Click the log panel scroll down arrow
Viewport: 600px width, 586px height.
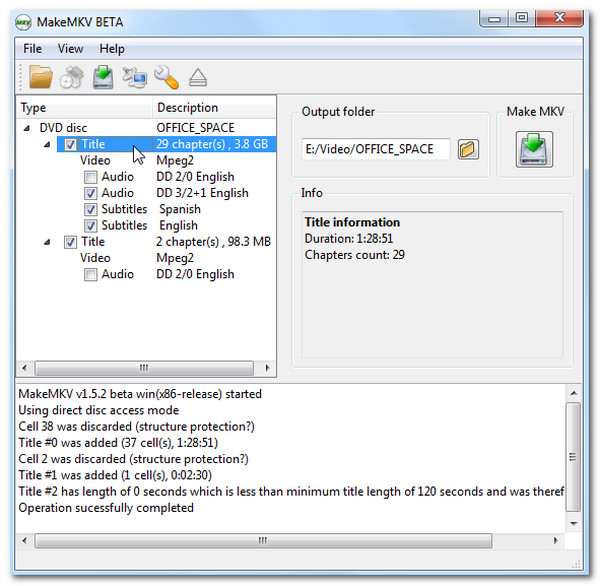click(573, 523)
